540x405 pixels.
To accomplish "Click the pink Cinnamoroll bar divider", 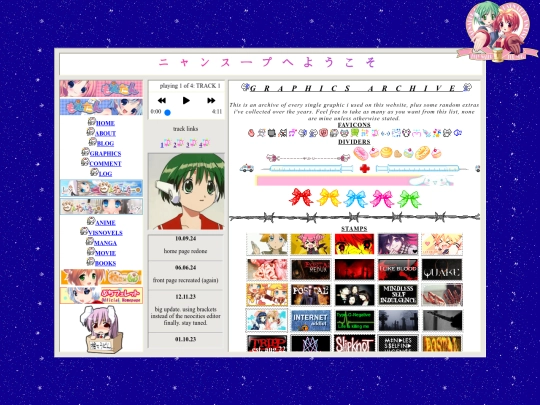I will [355, 181].
